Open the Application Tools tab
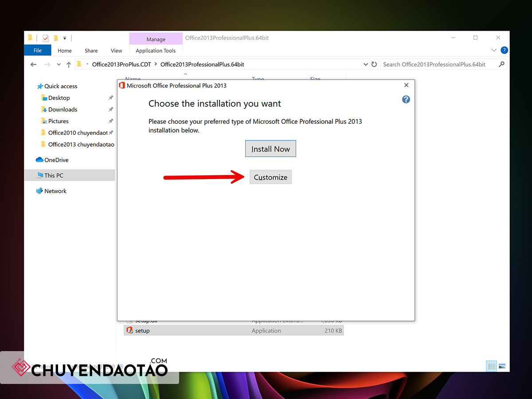The height and width of the screenshot is (399, 532). (156, 51)
